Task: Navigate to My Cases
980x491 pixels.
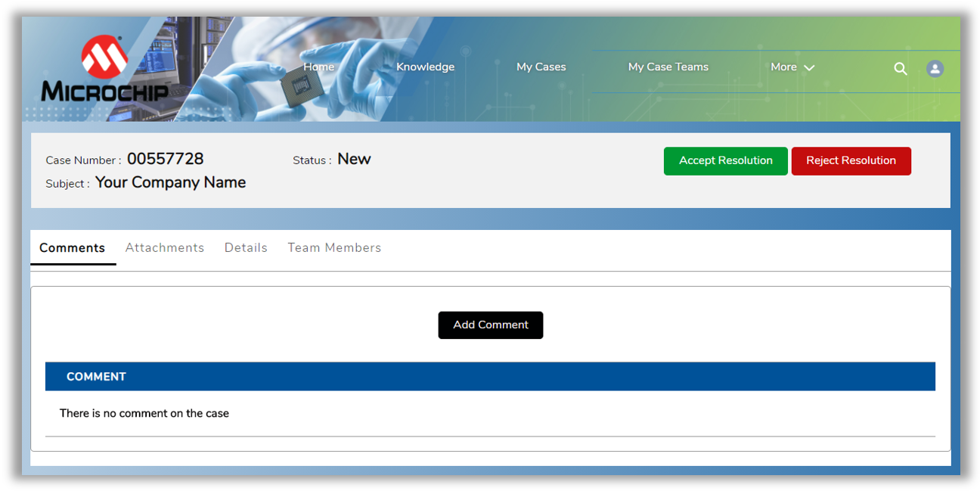Action: [x=541, y=67]
